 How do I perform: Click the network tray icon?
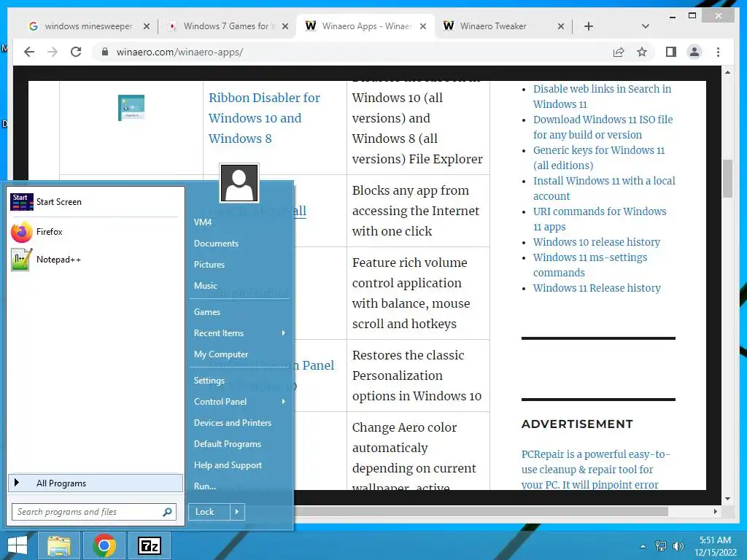tap(661, 546)
